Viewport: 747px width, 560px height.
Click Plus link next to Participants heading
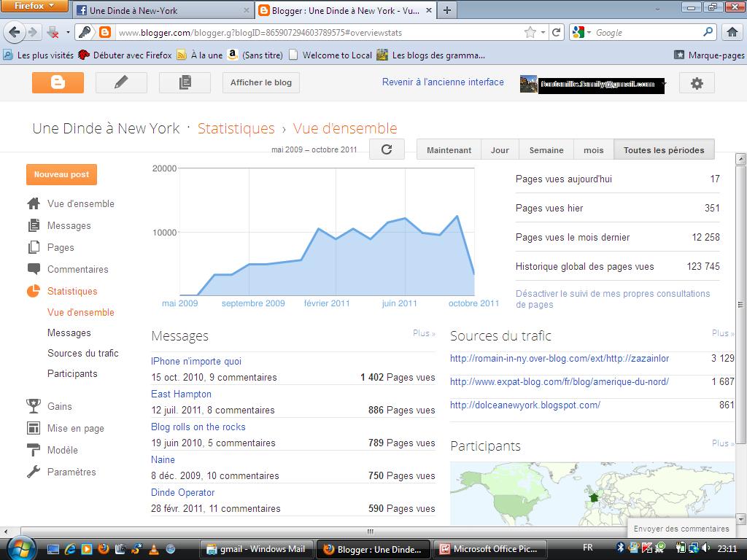pos(723,443)
